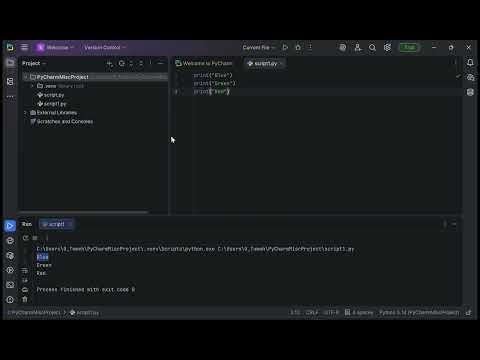Minimize the Run panel
480x360 pixels.
click(454, 224)
